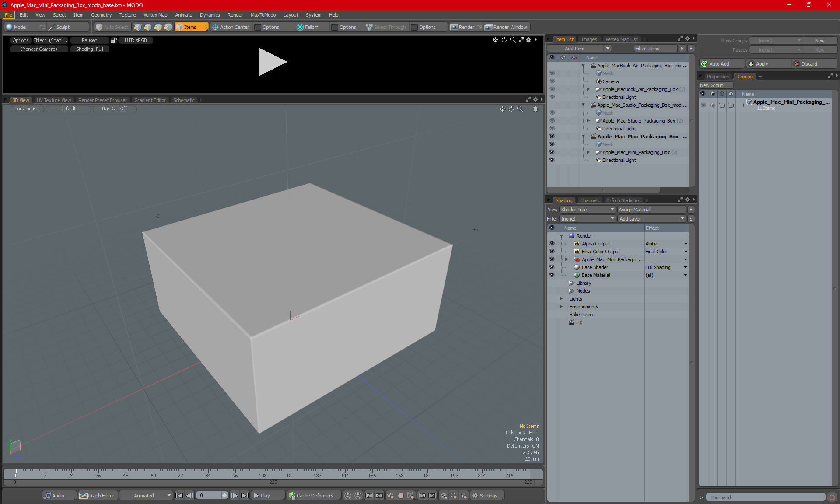Click the Assign Material button
Screen dimensions: 840x504
(651, 210)
